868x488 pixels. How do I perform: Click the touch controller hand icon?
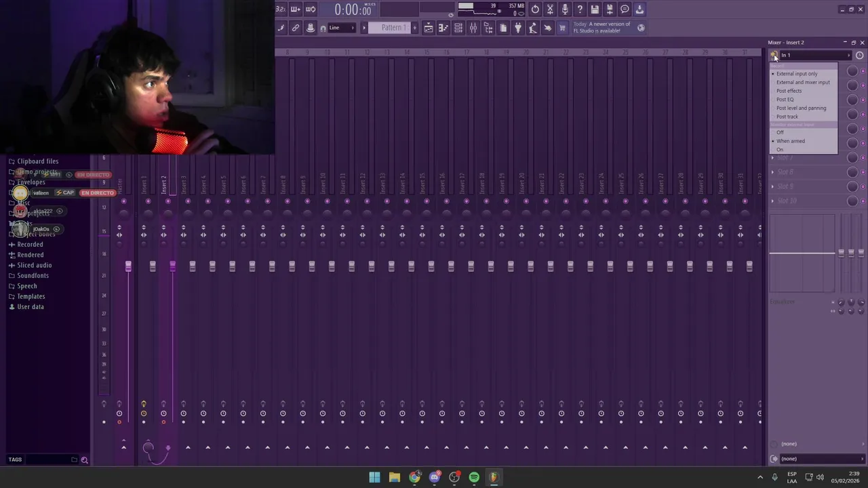coord(548,28)
